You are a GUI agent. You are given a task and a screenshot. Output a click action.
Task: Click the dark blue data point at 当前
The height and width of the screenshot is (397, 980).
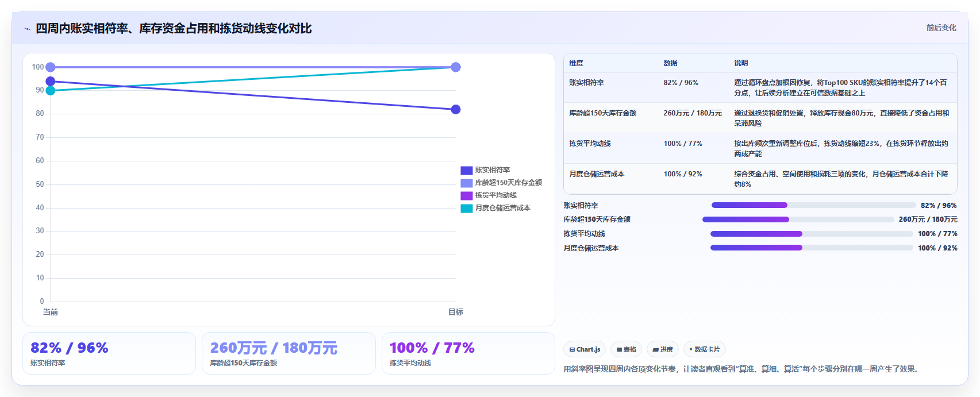(51, 82)
